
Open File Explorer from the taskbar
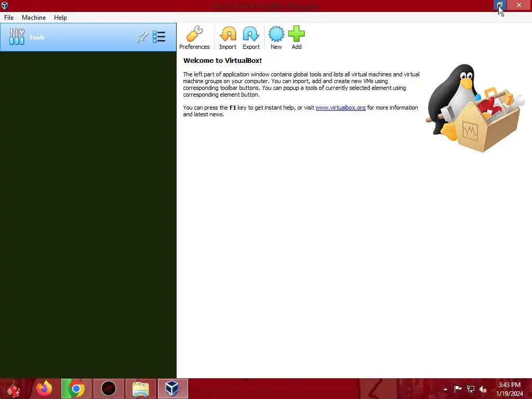141,389
